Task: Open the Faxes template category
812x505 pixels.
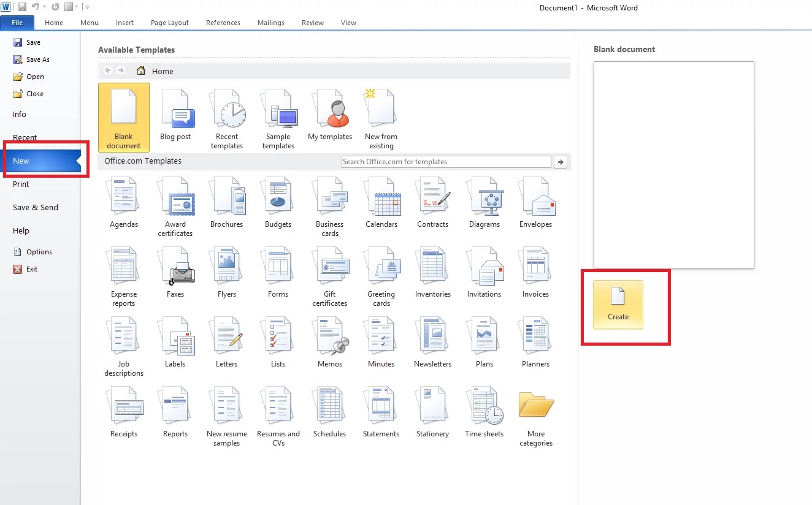Action: [175, 273]
